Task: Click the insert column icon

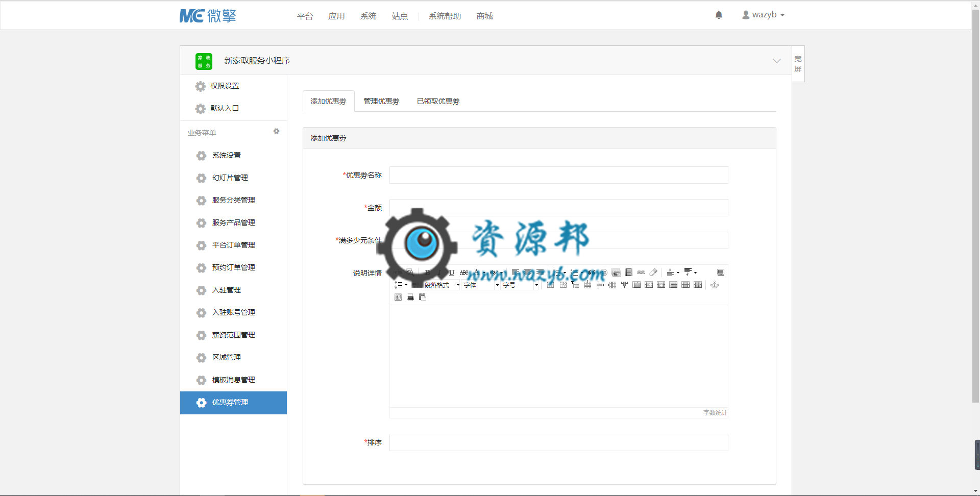Action: (612, 285)
